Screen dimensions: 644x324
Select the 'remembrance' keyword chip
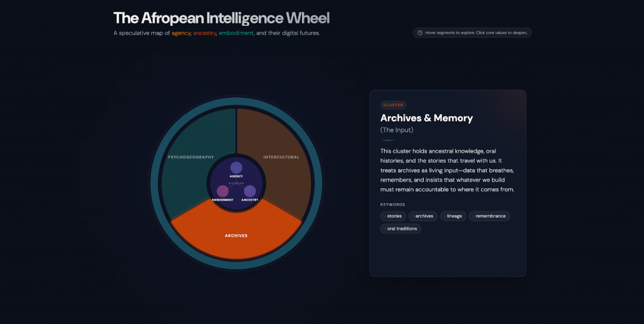coord(489,216)
